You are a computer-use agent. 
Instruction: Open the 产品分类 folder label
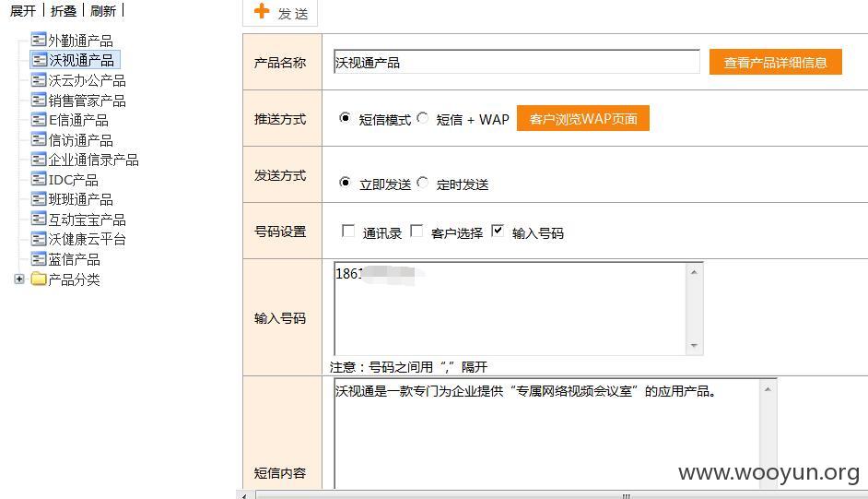point(74,279)
